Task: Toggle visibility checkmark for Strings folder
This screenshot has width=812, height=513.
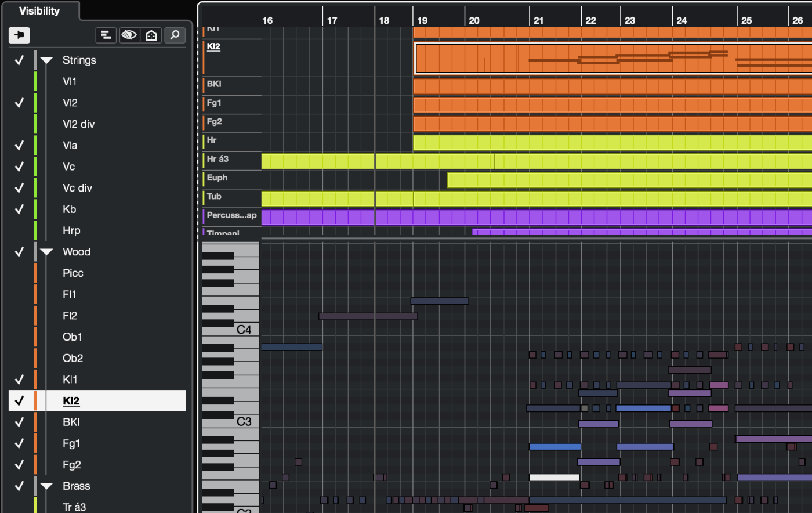Action: 19,60
